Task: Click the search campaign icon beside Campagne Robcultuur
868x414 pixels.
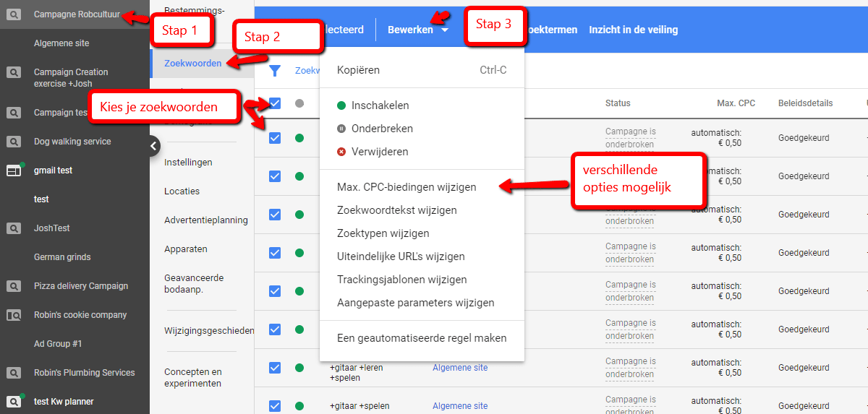Action: tap(14, 14)
